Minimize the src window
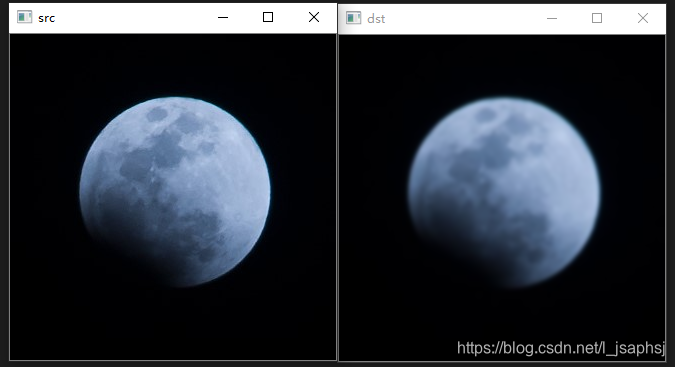This screenshot has width=675, height=367. (x=223, y=18)
